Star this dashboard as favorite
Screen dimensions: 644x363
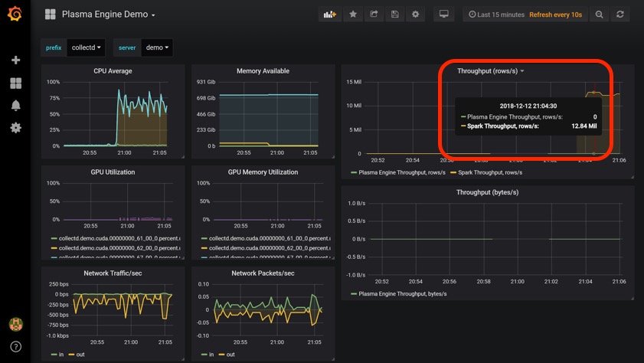pos(353,15)
